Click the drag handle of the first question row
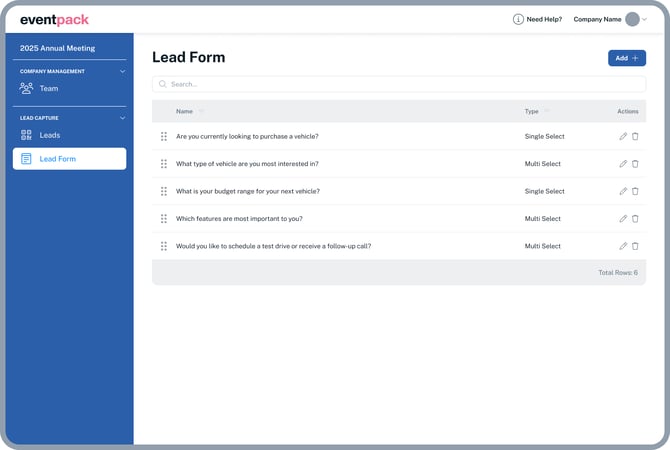The height and width of the screenshot is (450, 670). [x=164, y=136]
